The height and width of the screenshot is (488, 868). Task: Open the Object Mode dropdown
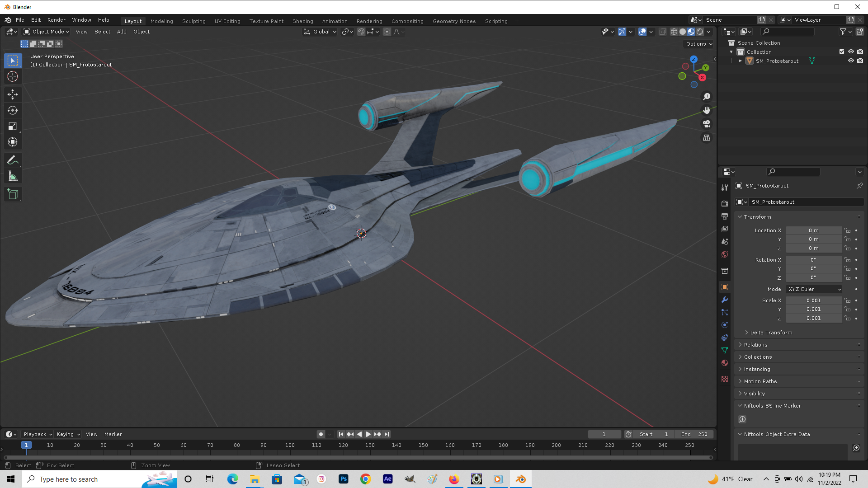tap(46, 32)
